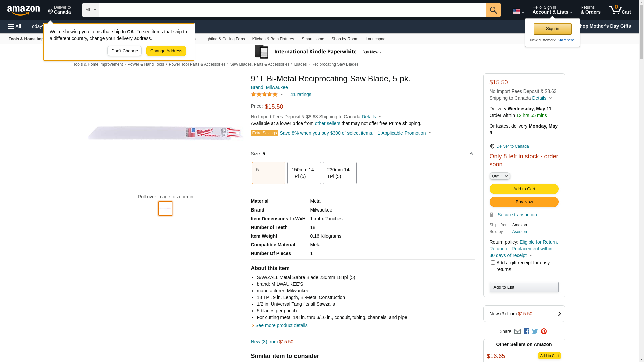Image resolution: width=644 pixels, height=362 pixels.
Task: Click the Add to Cart button
Action: (524, 189)
